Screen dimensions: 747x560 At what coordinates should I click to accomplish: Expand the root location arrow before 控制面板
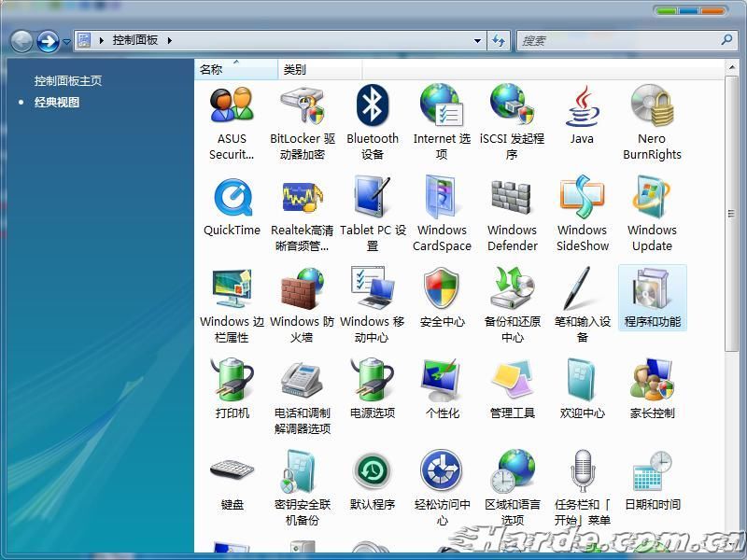(x=101, y=41)
